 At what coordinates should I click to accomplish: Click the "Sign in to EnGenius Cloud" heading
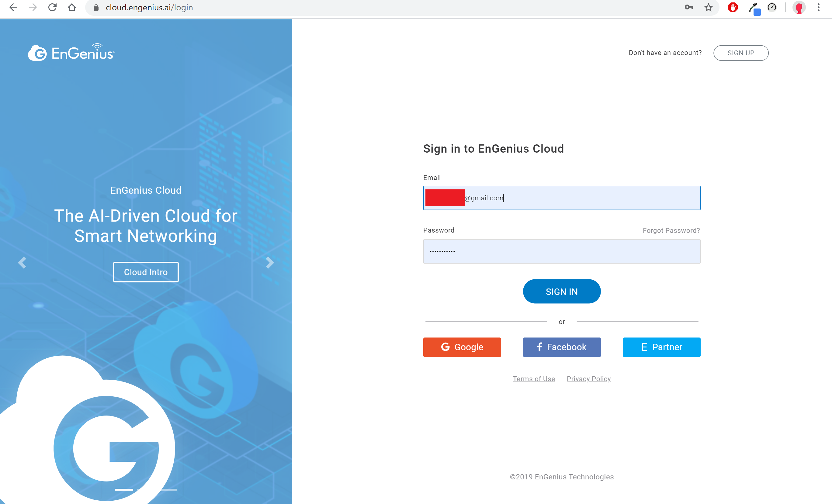[x=494, y=149]
